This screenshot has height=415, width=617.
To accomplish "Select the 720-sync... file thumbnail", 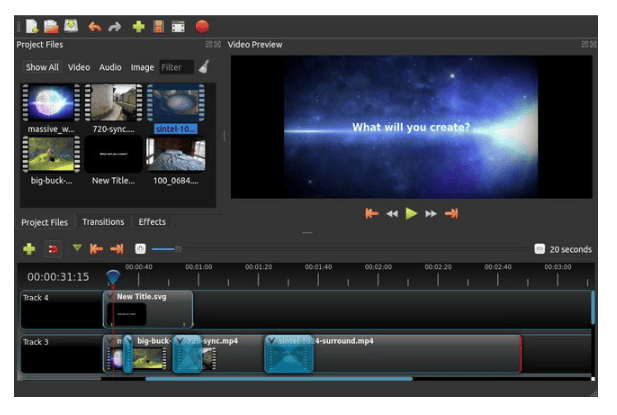I will pos(113,103).
